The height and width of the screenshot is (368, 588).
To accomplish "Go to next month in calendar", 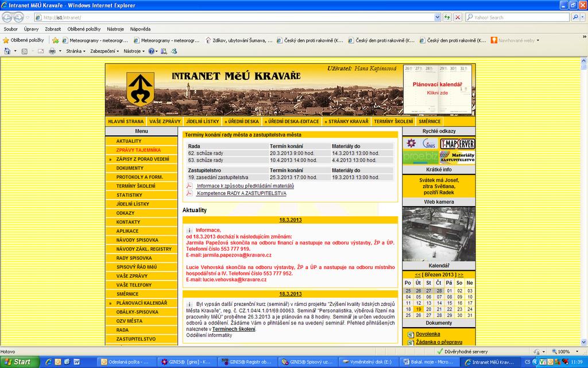I will tap(460, 274).
